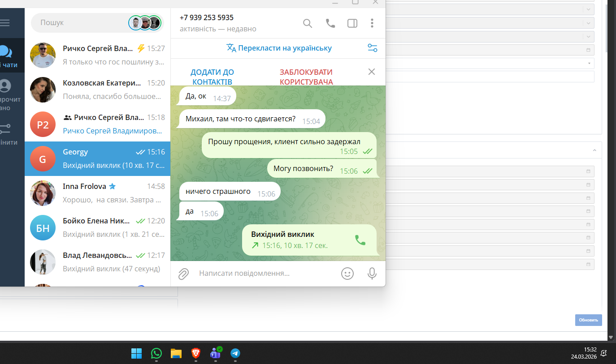Record a voice message with microphone
The height and width of the screenshot is (364, 616).
372,274
